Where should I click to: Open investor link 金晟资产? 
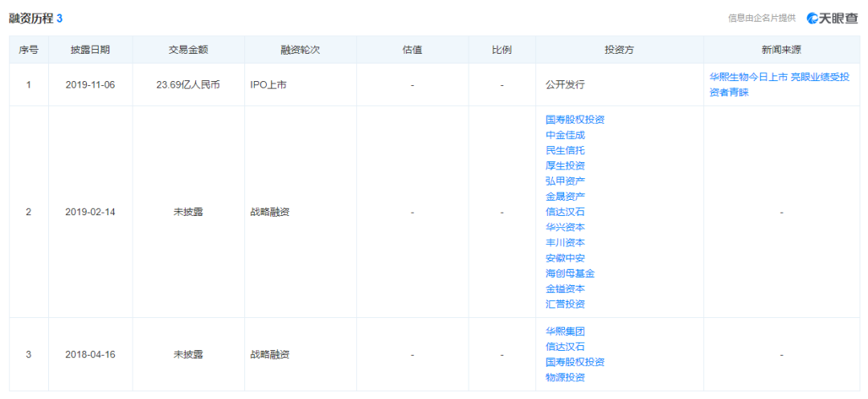pos(565,196)
